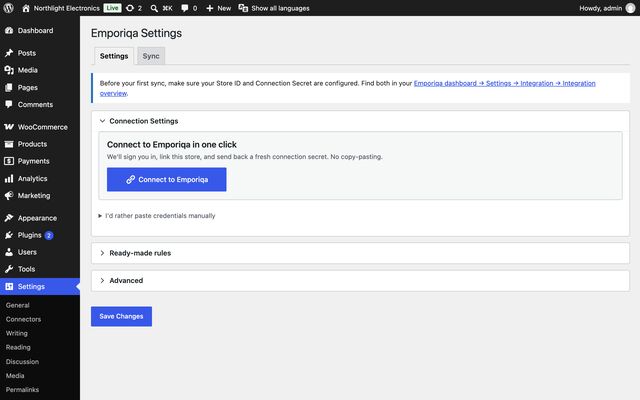This screenshot has height=400, width=640.
Task: Click the plus icon beside New
Action: pos(210,8)
